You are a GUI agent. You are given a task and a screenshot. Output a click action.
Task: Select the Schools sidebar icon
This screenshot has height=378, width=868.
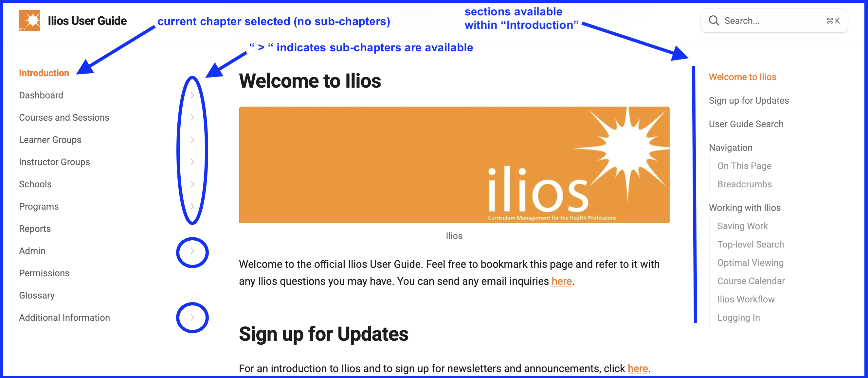[x=193, y=184]
